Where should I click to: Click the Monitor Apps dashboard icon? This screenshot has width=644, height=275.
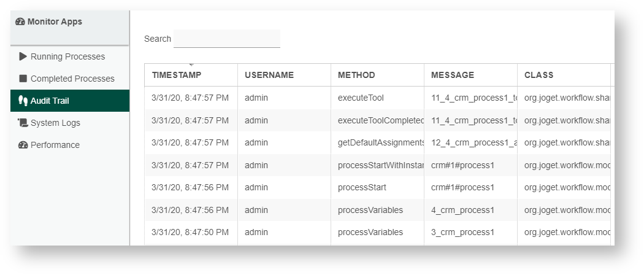tap(20, 22)
